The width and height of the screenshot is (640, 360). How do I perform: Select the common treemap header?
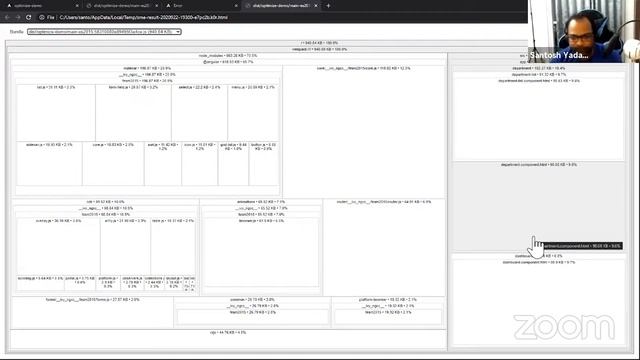click(x=252, y=300)
